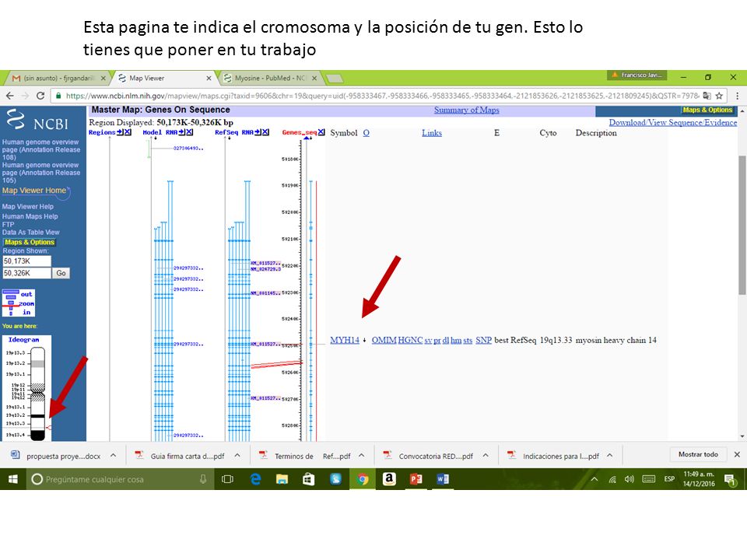
Task: Open the SNP link for MYH14
Action: coord(483,340)
